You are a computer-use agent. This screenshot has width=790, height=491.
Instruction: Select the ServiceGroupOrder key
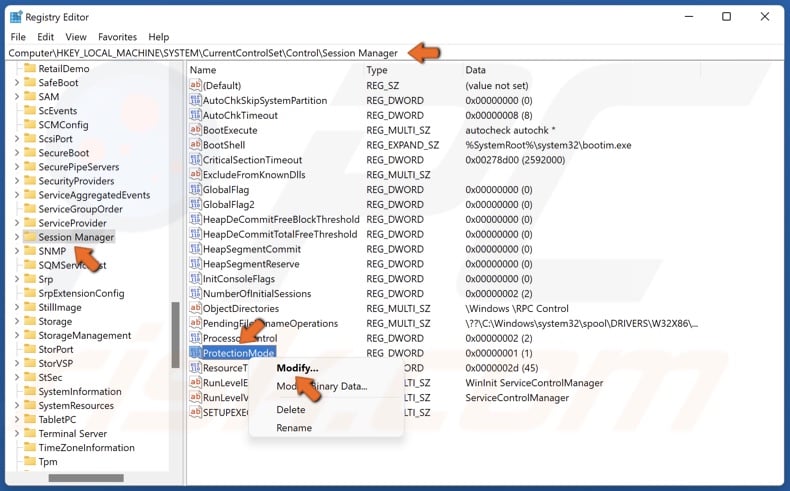click(81, 209)
